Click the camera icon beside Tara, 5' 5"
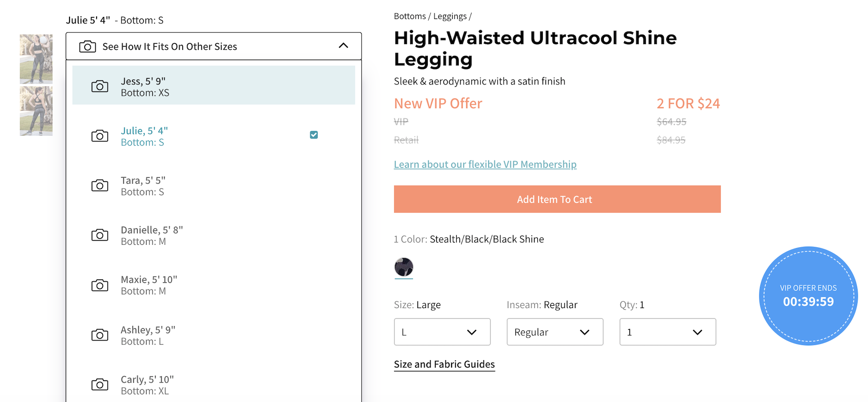Screen dimensions: 868x402 pyautogui.click(x=99, y=185)
